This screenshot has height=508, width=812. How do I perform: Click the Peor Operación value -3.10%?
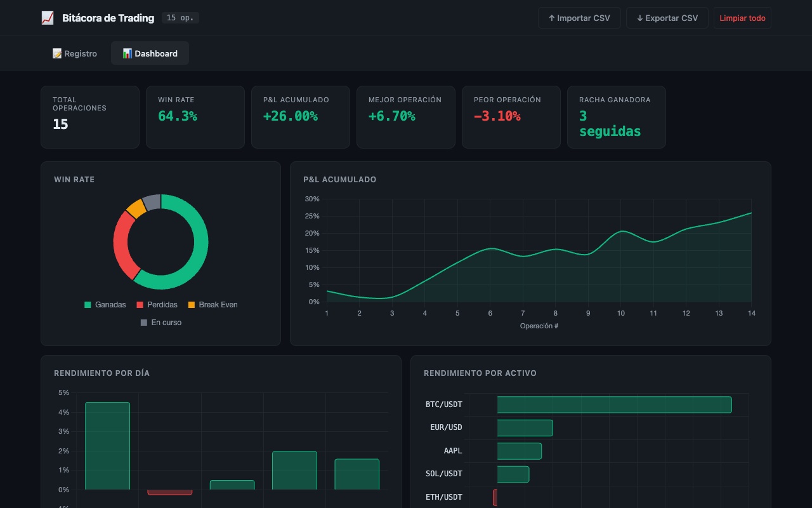497,116
